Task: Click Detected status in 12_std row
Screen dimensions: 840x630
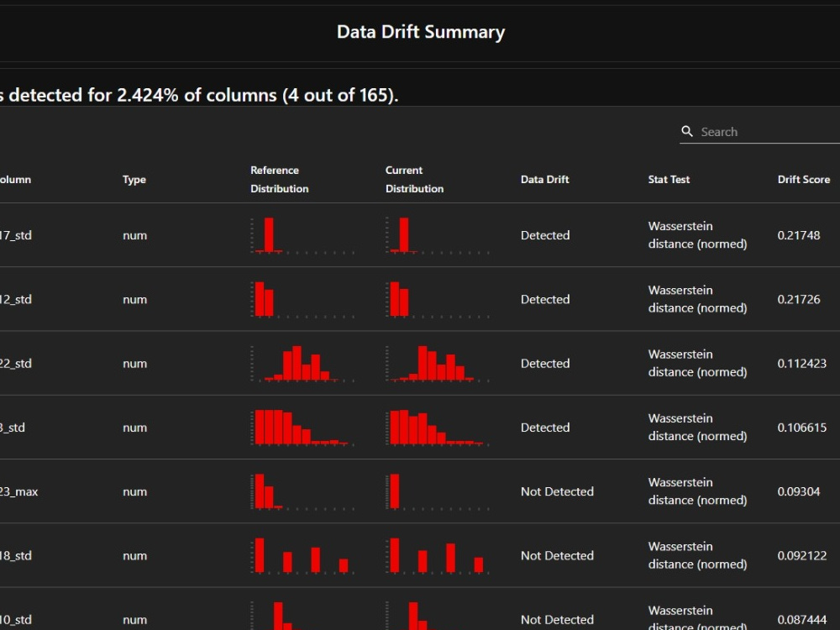Action: (545, 299)
